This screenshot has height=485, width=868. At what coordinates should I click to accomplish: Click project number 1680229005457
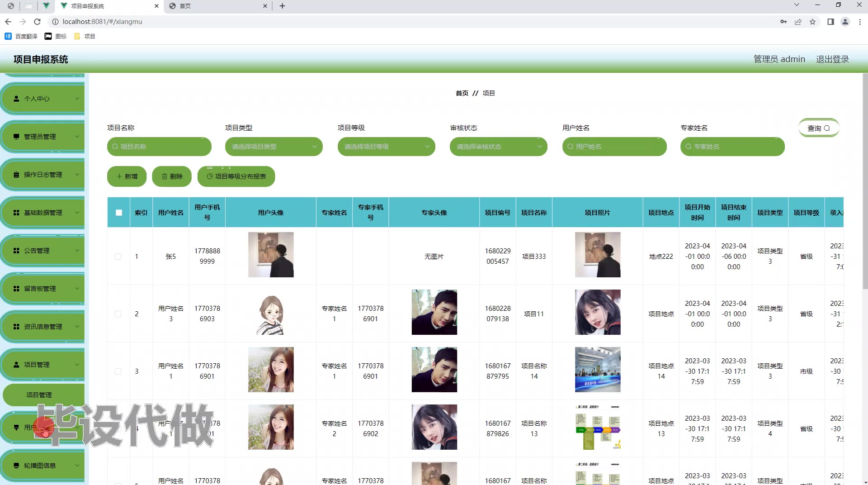click(x=498, y=256)
